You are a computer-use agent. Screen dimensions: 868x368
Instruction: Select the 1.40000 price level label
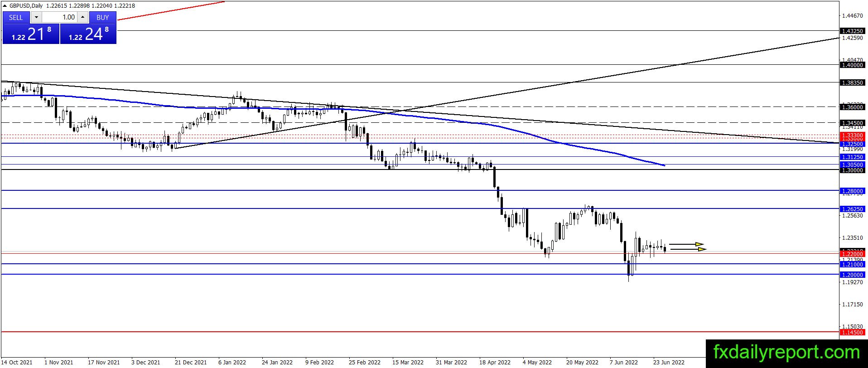[852, 65]
